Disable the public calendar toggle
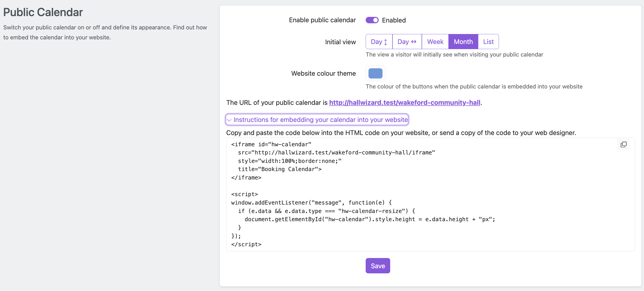Image resolution: width=644 pixels, height=291 pixels. (372, 20)
